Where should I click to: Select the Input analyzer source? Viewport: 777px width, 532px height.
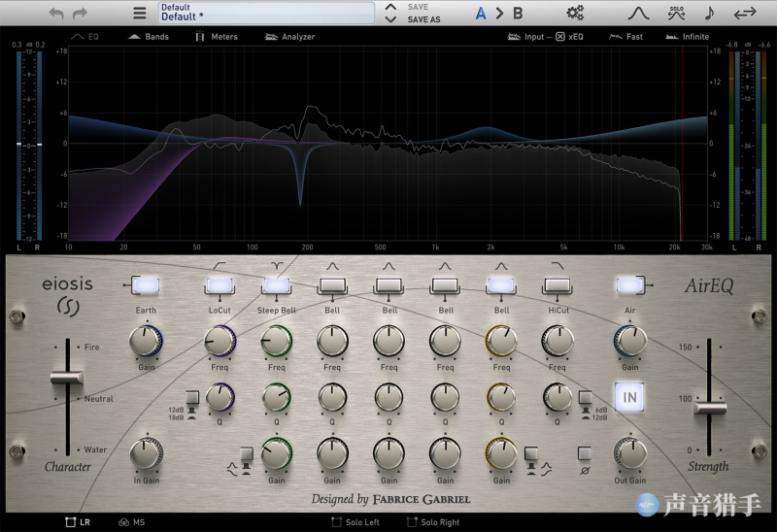tap(525, 37)
